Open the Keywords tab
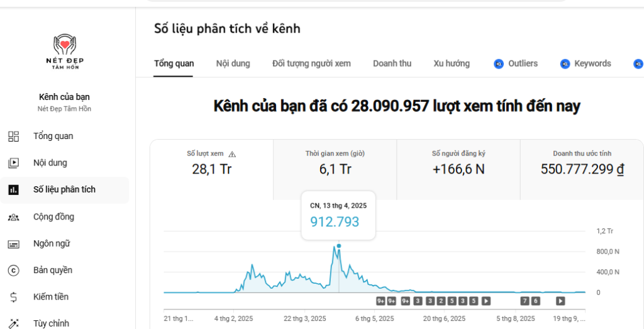644x329 pixels. tap(592, 64)
